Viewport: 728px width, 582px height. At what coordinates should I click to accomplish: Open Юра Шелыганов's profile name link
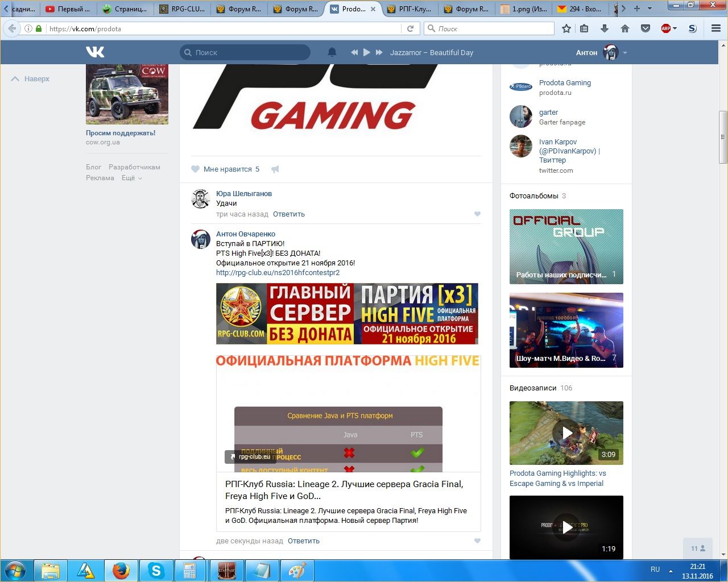pyautogui.click(x=244, y=194)
